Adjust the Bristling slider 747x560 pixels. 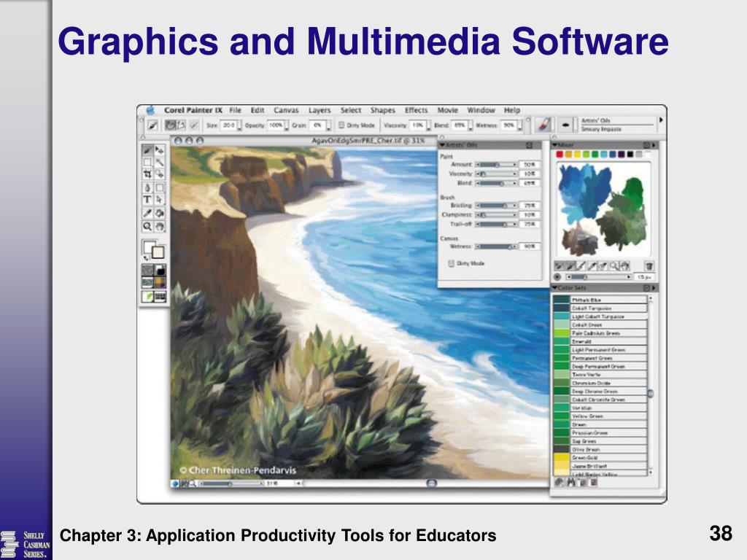(496, 206)
